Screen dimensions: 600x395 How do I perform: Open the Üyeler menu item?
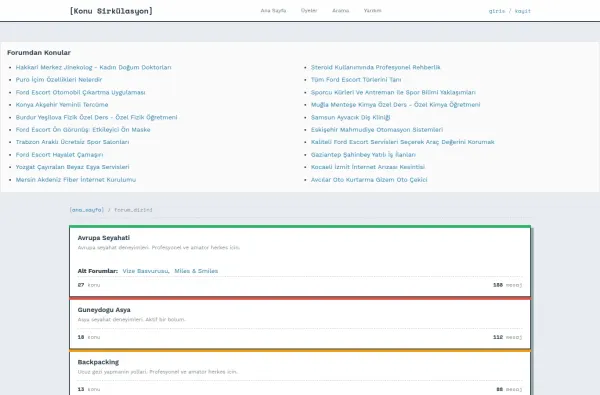(309, 11)
